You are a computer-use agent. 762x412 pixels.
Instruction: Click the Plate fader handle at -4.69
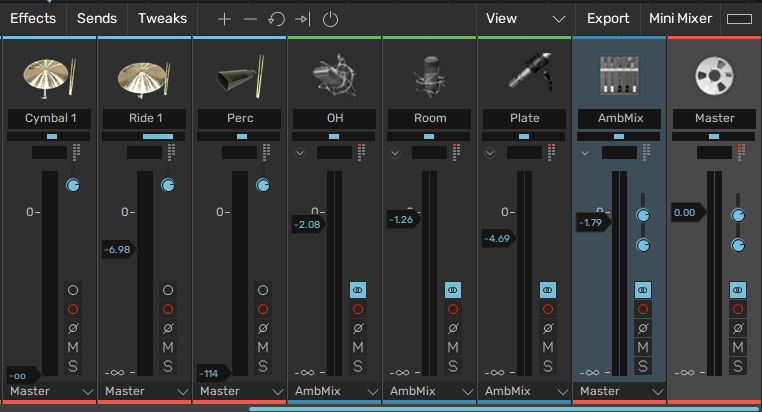(499, 239)
